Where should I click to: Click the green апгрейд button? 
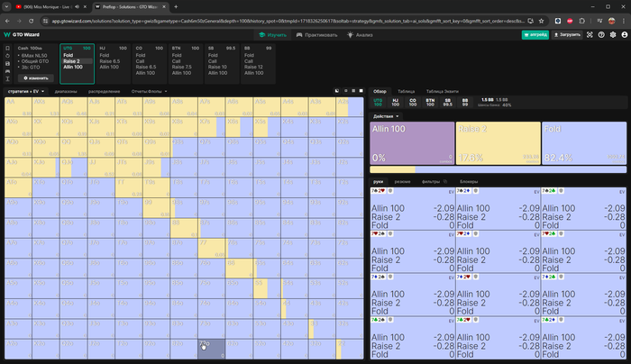pyautogui.click(x=535, y=35)
